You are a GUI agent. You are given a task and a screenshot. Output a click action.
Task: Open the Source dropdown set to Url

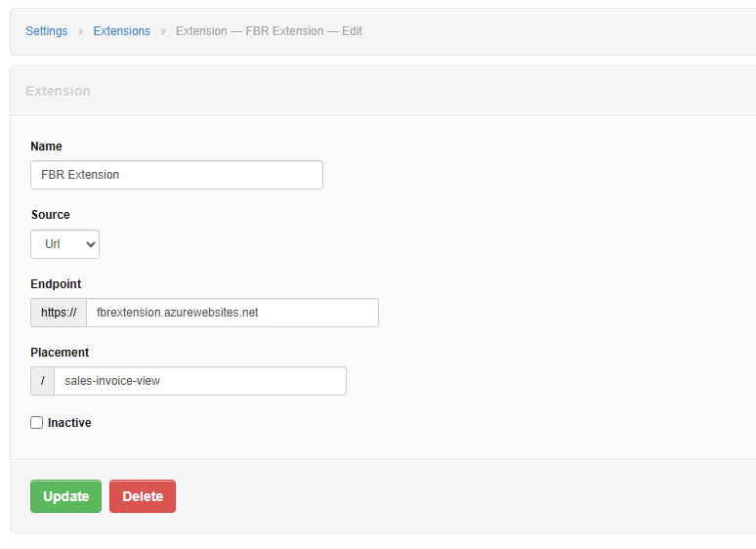(x=64, y=244)
